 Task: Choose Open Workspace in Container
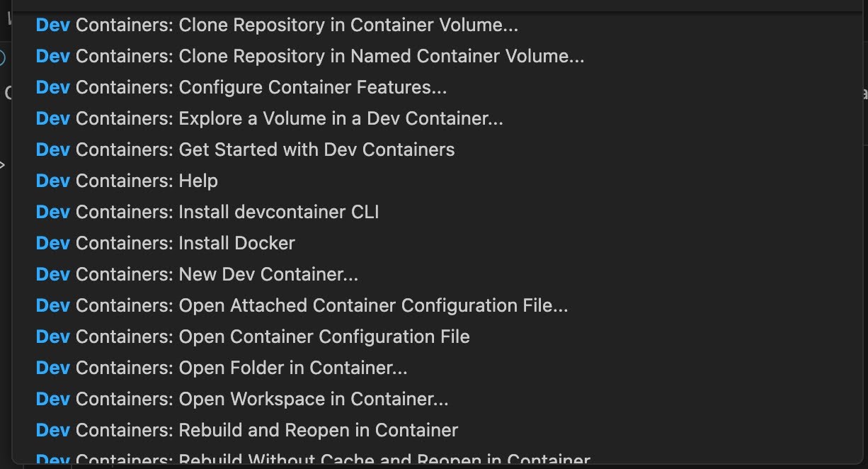coord(241,399)
